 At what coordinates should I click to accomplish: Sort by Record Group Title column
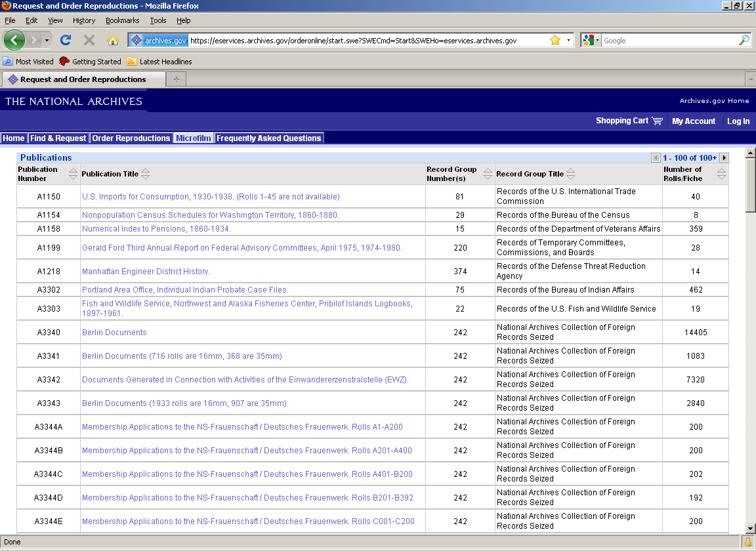coord(570,174)
